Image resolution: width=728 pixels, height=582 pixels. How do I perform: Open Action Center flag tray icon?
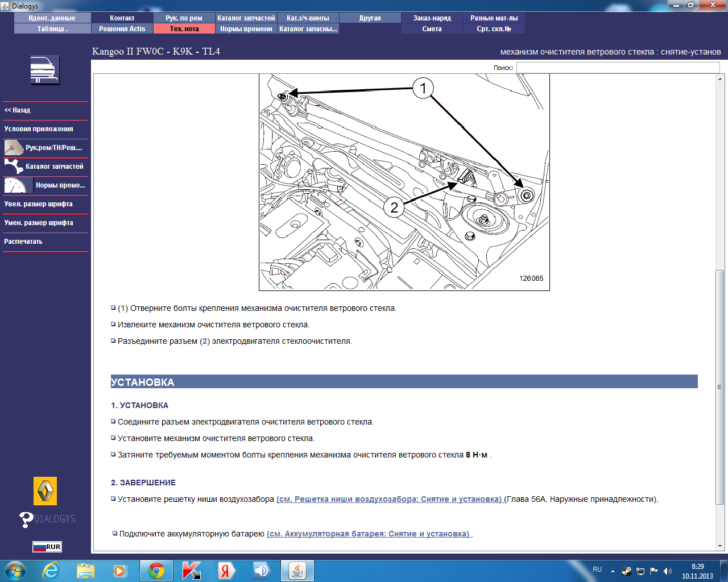pos(654,571)
